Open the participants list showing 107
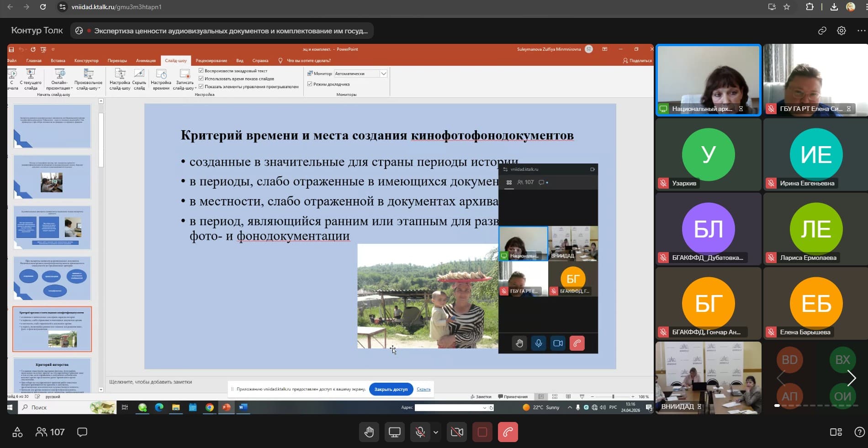This screenshot has width=868, height=448. [50, 432]
